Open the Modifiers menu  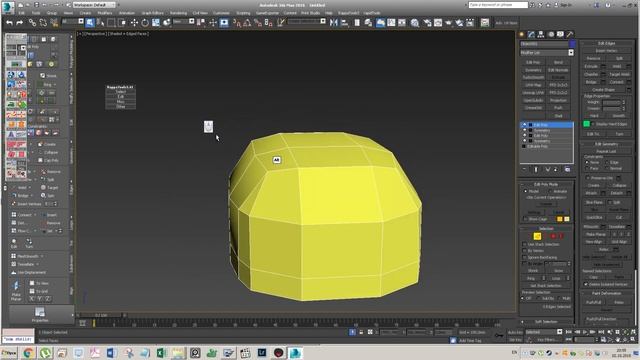(104, 13)
